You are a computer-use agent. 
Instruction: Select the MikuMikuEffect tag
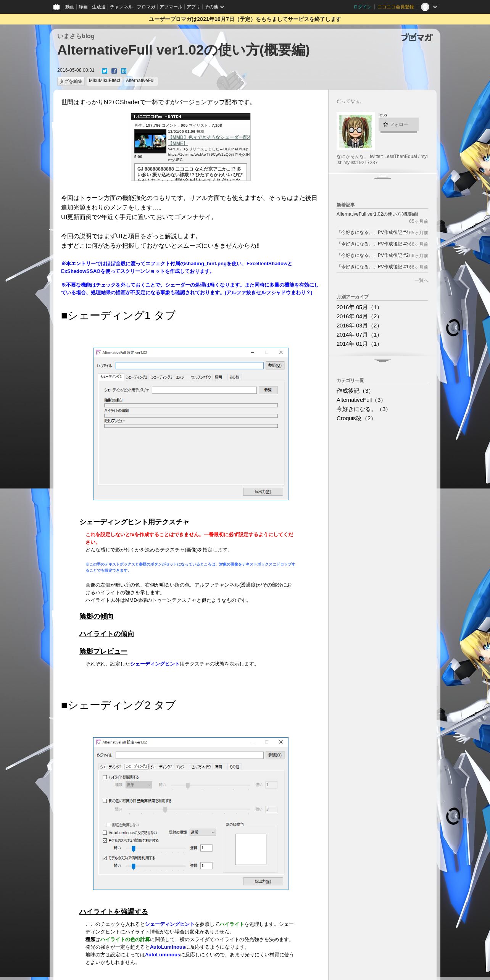(x=105, y=81)
